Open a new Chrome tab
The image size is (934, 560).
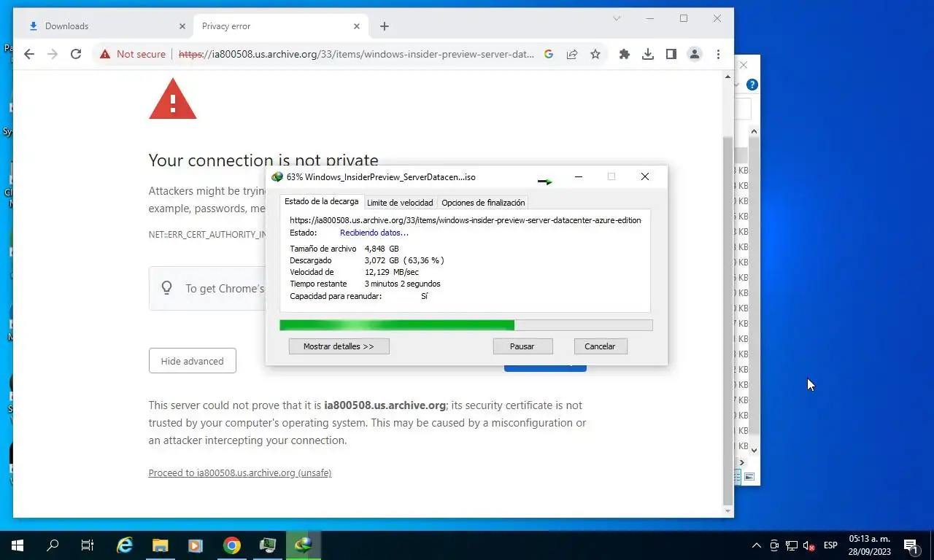click(385, 26)
